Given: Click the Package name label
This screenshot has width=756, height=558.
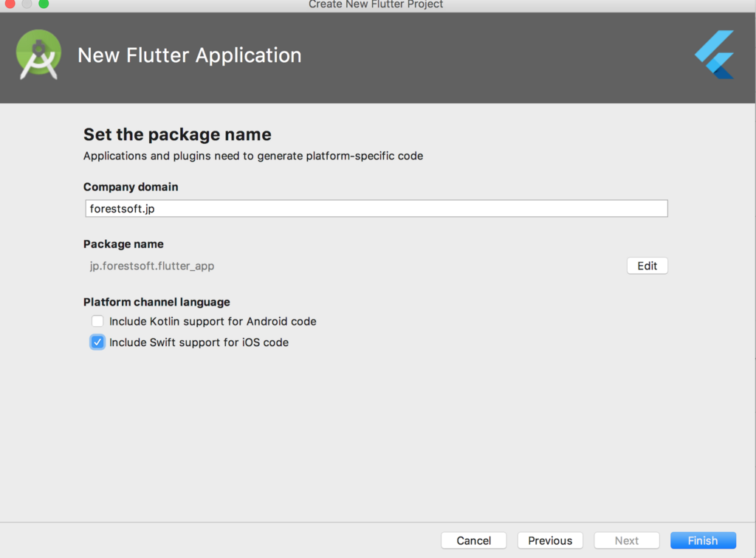Looking at the screenshot, I should (123, 244).
